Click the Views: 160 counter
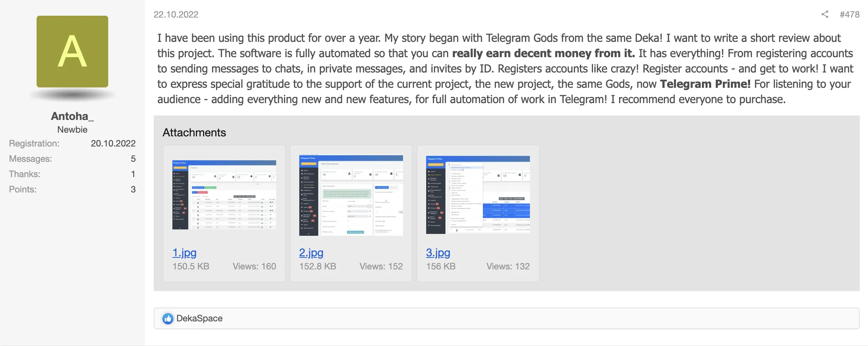 point(254,266)
